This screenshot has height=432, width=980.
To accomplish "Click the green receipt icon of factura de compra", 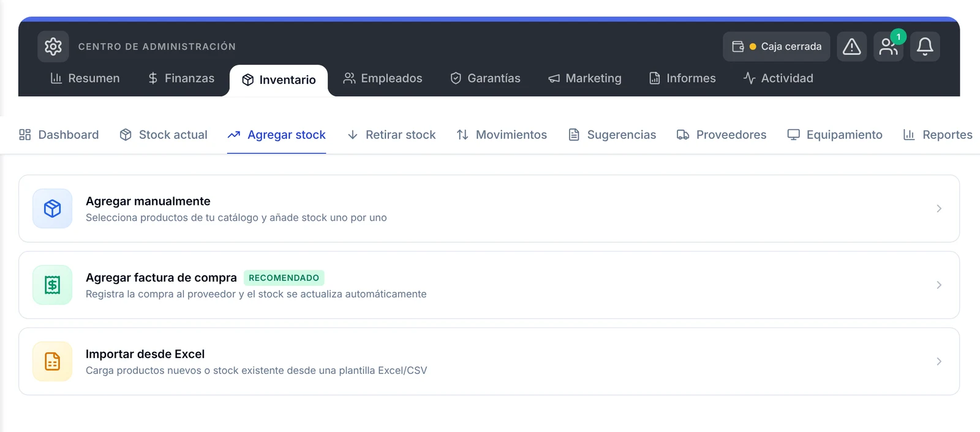I will [52, 285].
